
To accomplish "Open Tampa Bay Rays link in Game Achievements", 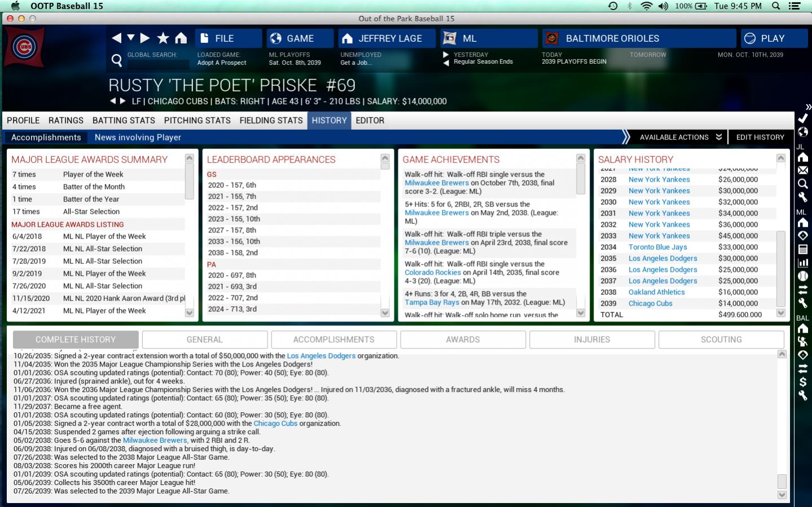I will coord(432,302).
